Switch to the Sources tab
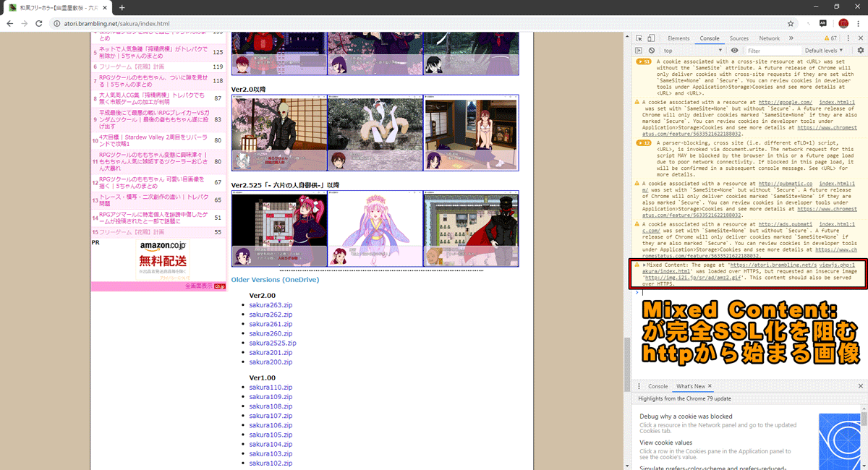Screen dimensions: 868x470 pos(739,38)
